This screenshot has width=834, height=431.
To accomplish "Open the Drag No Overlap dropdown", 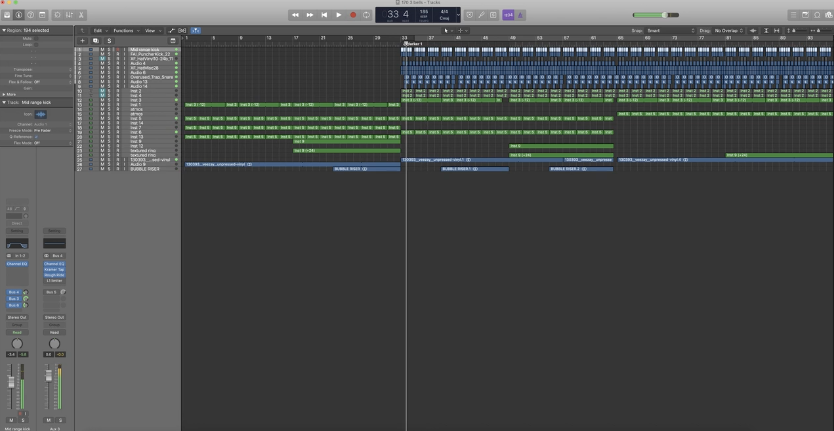I will (x=729, y=31).
